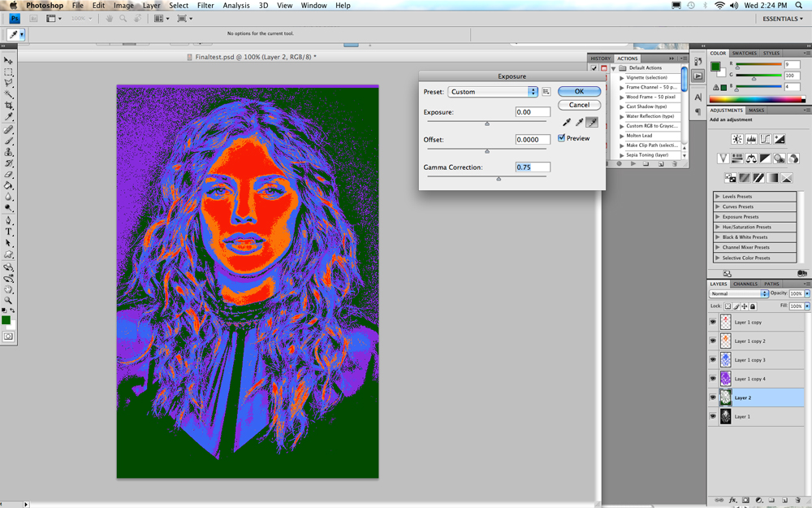Open the layer blend mode dropdown
The height and width of the screenshot is (508, 812).
tap(738, 293)
